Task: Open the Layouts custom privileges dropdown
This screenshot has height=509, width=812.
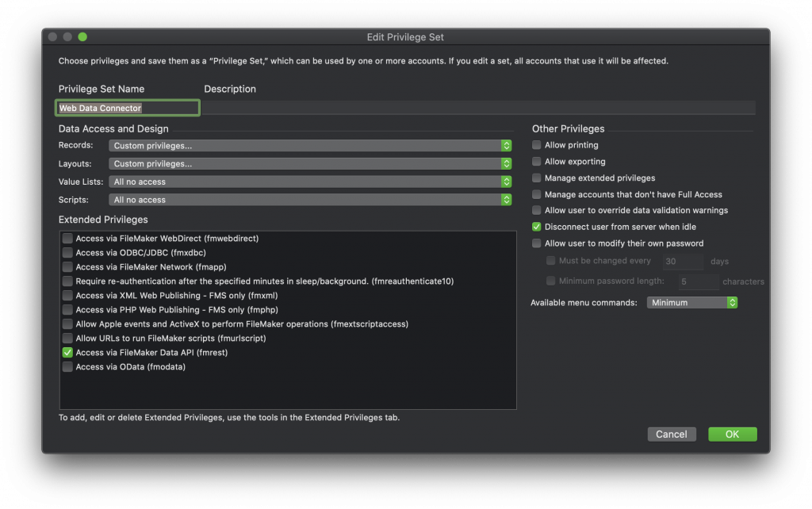Action: pyautogui.click(x=505, y=163)
